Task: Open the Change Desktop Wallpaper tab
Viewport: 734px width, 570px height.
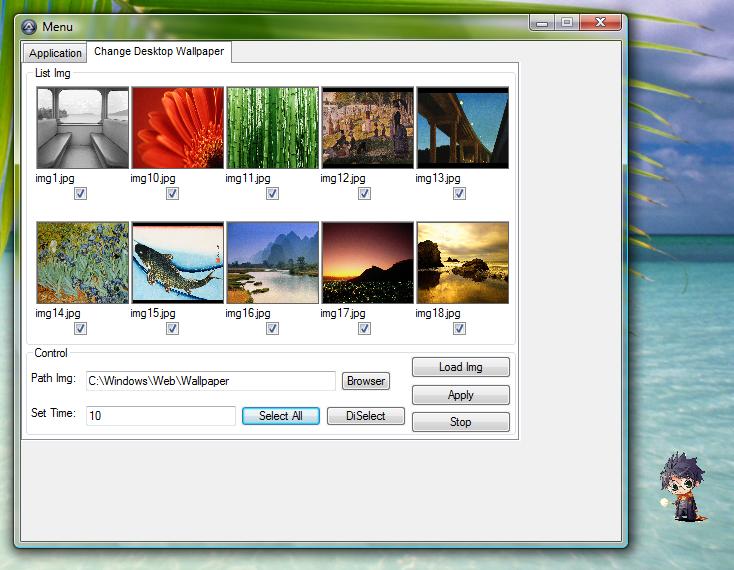Action: coord(159,52)
